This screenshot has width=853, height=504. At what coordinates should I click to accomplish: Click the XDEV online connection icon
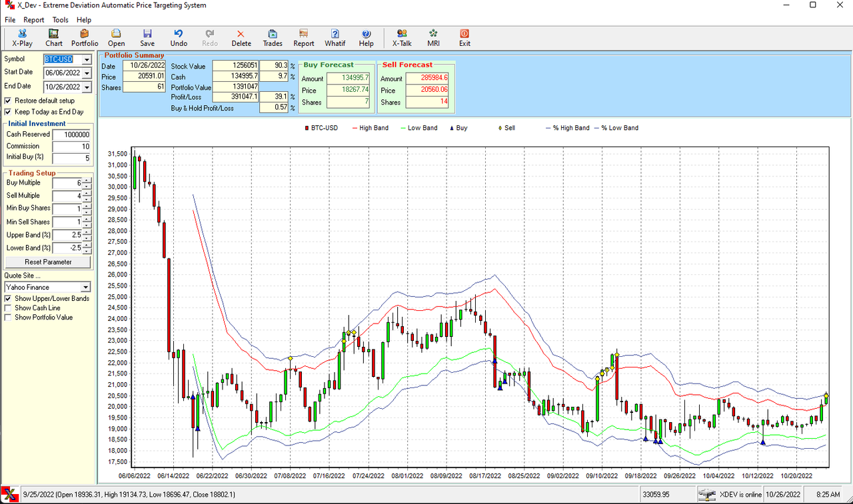(706, 495)
